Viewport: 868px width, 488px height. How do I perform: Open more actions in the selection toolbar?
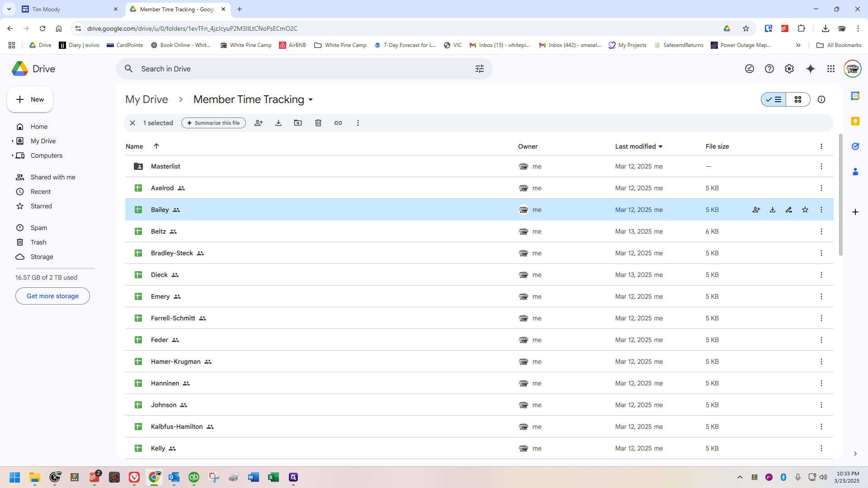pos(358,123)
